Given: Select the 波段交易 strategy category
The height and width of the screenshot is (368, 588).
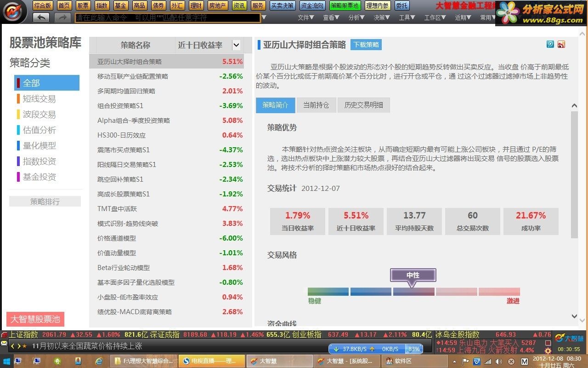Looking at the screenshot, I should pos(39,115).
